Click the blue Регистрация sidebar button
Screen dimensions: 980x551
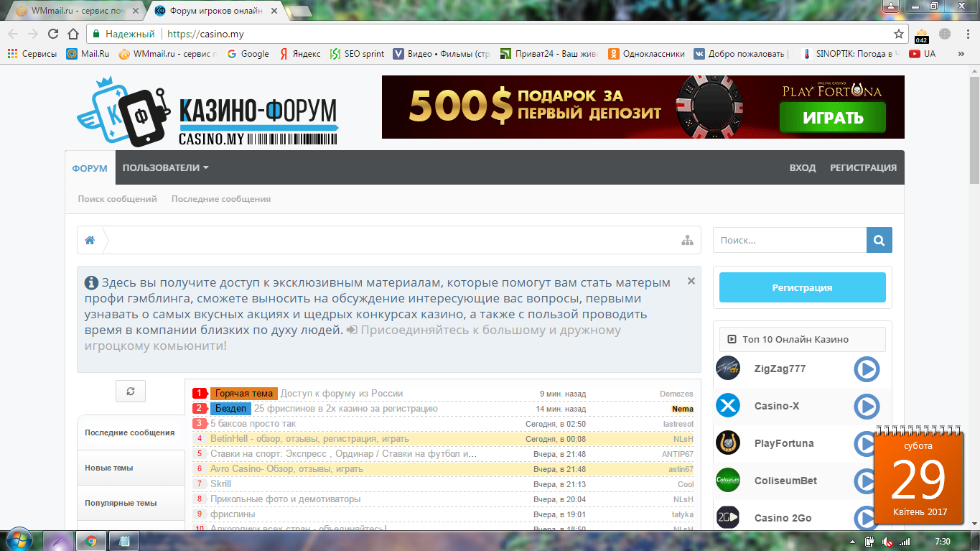pyautogui.click(x=803, y=287)
